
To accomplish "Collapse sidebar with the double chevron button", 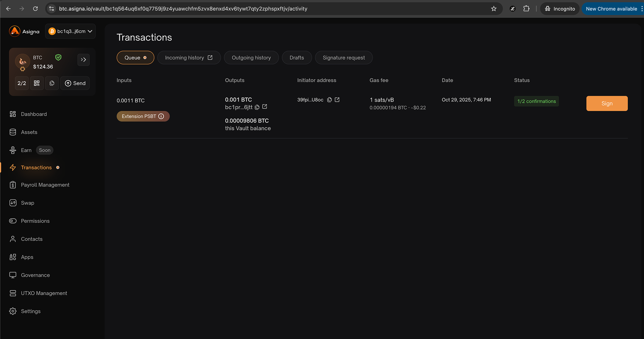I will click(84, 60).
